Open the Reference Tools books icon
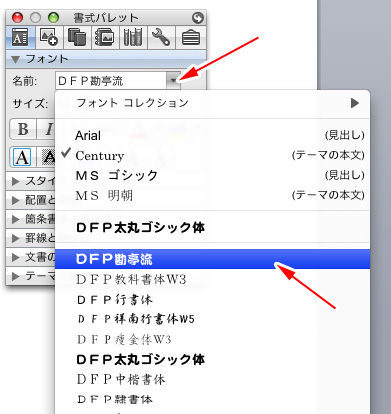Image resolution: width=391 pixels, height=414 pixels. 133,37
